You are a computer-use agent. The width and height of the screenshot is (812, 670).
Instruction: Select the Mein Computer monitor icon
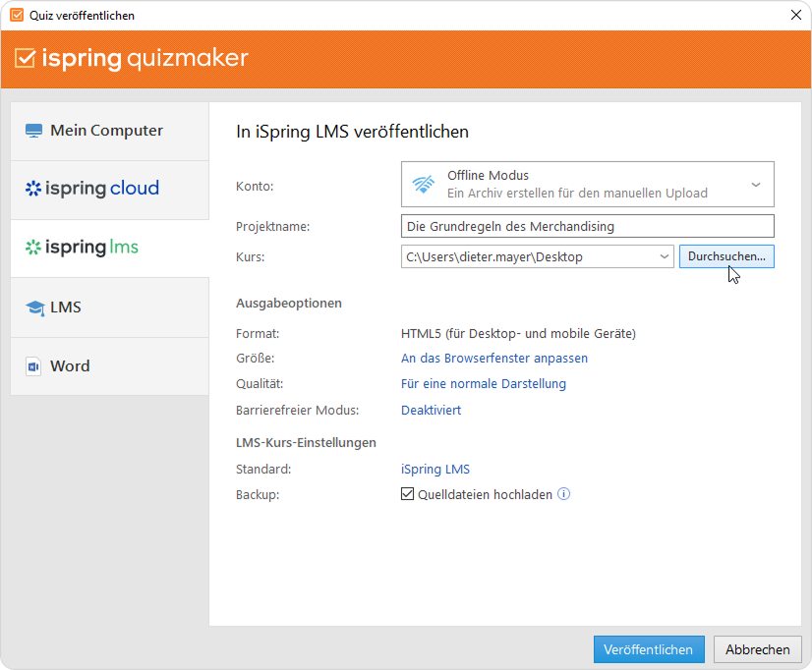pyautogui.click(x=34, y=129)
